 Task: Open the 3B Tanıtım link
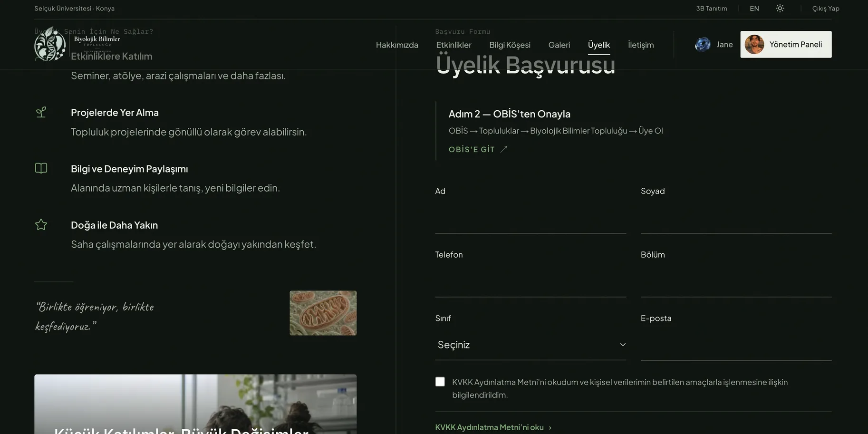coord(712,9)
